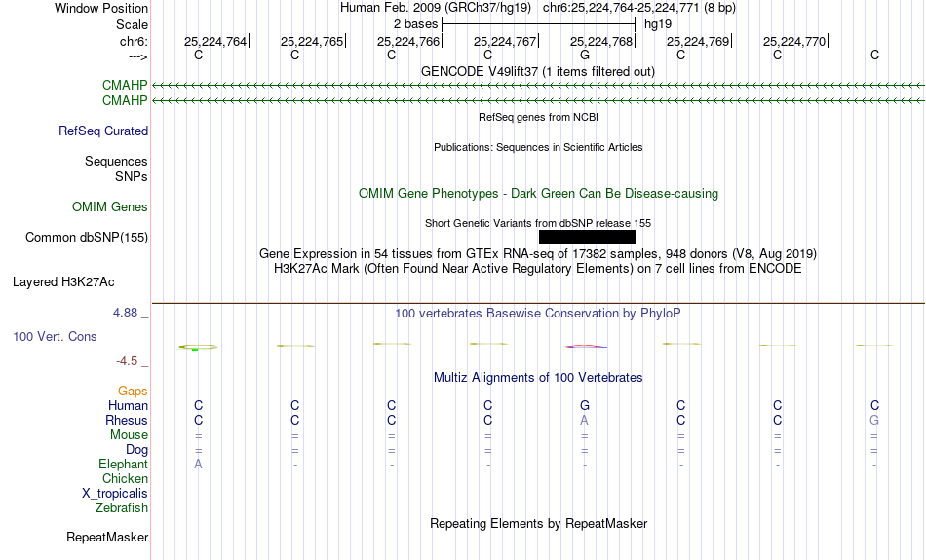Click the RepeatMasker track label

coord(107,537)
